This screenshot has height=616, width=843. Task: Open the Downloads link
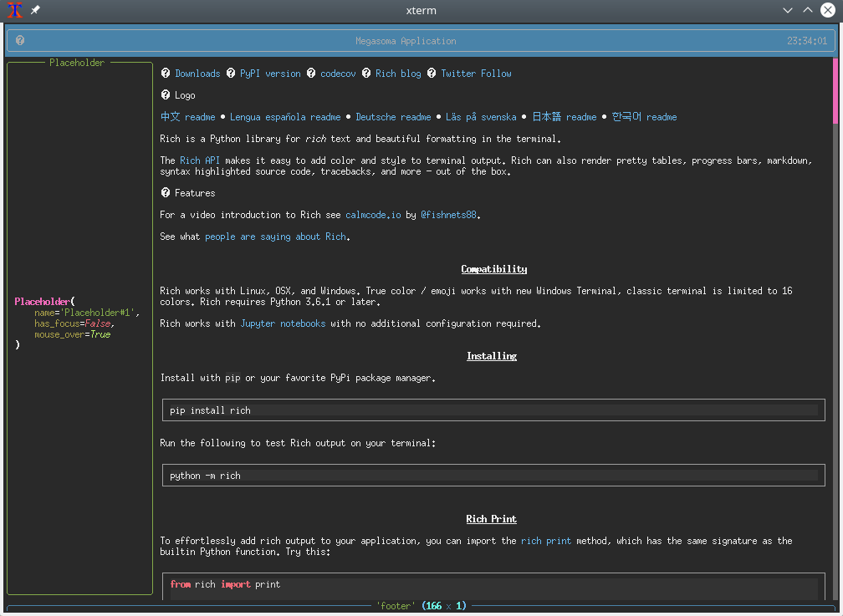click(197, 74)
